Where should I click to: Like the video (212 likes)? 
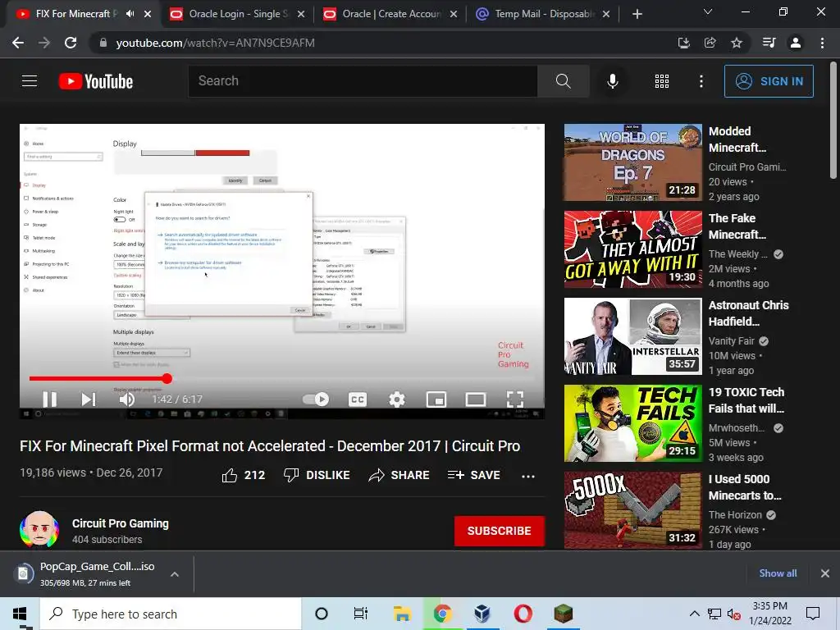point(244,475)
